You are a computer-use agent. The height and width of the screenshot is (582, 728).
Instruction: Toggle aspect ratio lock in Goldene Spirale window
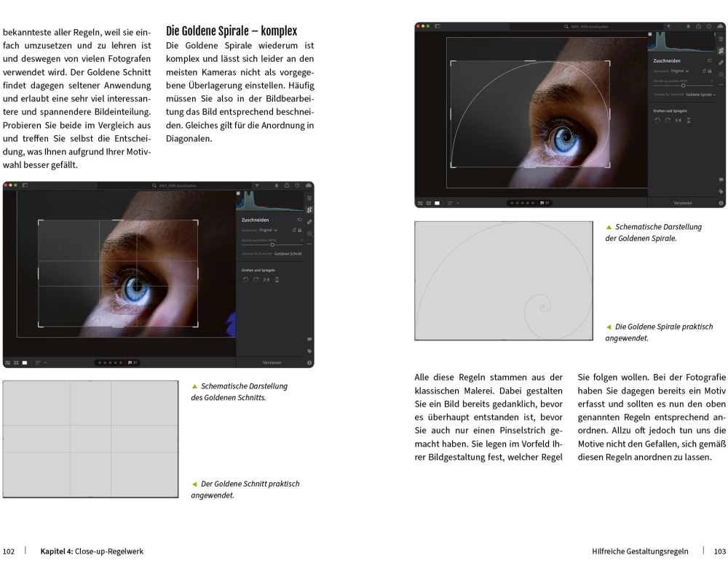(x=711, y=71)
